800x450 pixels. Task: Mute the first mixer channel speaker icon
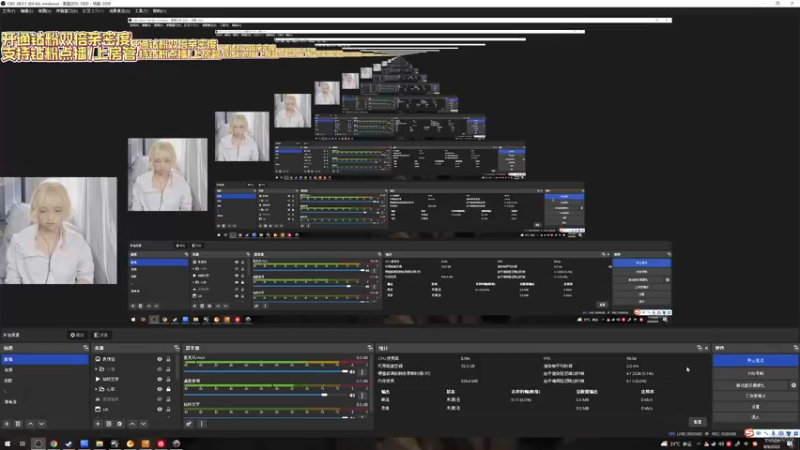point(352,372)
